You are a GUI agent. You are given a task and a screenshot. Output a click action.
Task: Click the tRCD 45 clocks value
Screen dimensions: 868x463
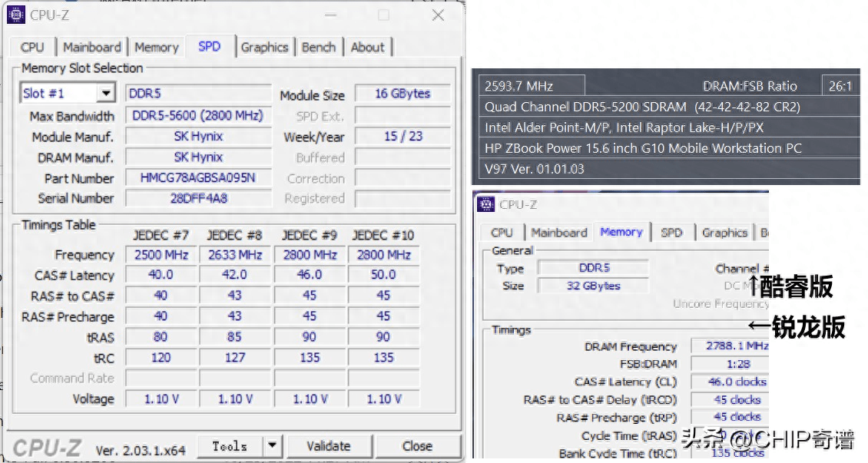point(731,399)
